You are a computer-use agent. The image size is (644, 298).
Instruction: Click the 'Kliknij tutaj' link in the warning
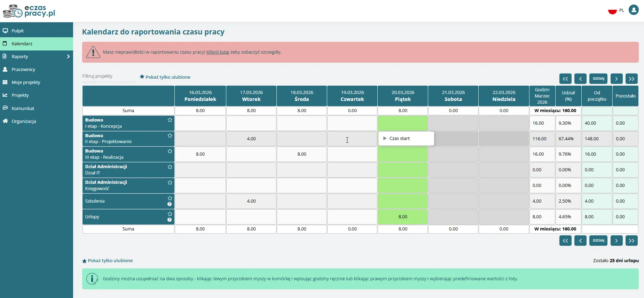218,52
